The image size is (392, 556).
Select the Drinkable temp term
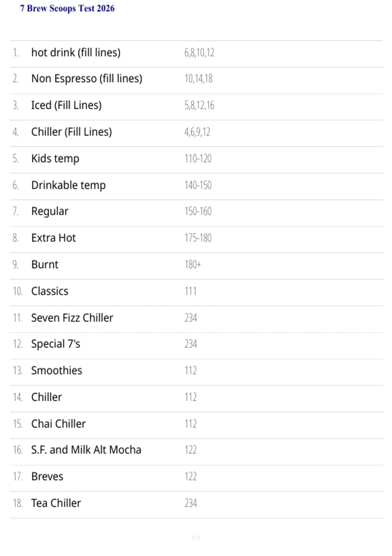tap(68, 185)
